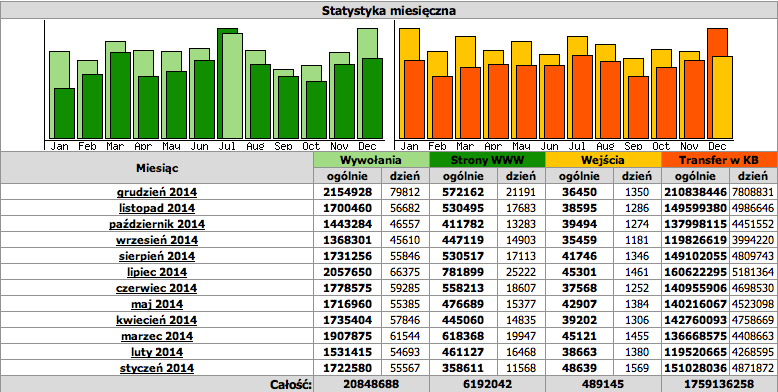The width and height of the screenshot is (778, 392).
Task: Click the dark green Strony WWW header
Action: coord(487,160)
